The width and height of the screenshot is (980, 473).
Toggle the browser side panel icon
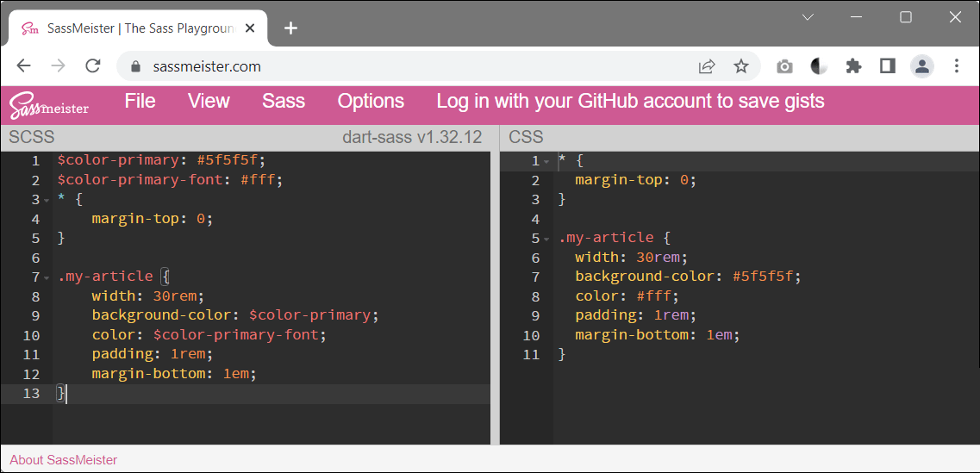[888, 66]
